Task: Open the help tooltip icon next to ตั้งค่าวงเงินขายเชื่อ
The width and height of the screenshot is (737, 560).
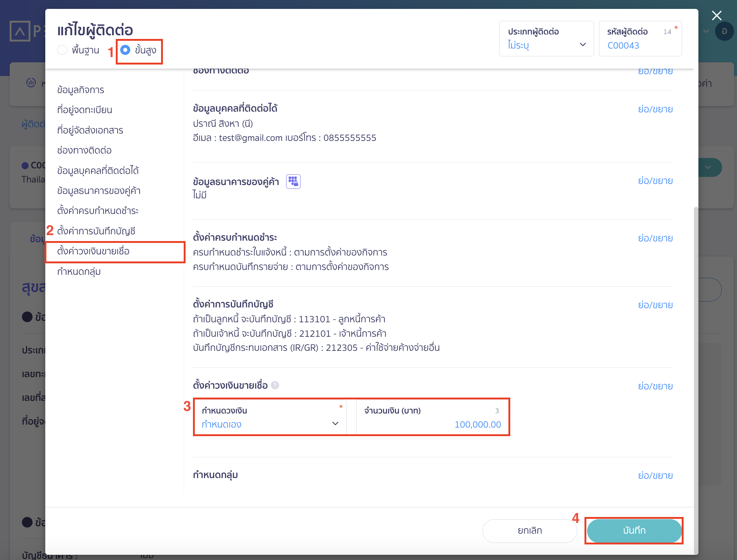Action: [275, 386]
